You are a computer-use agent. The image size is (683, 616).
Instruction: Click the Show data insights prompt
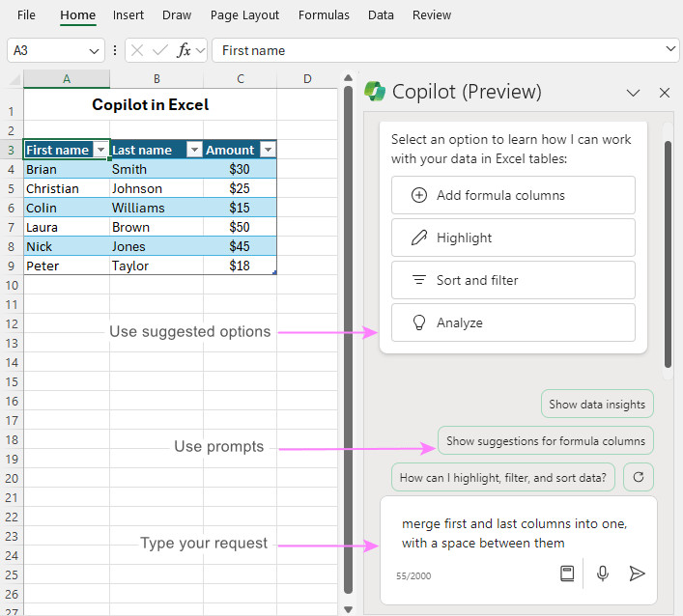597,405
